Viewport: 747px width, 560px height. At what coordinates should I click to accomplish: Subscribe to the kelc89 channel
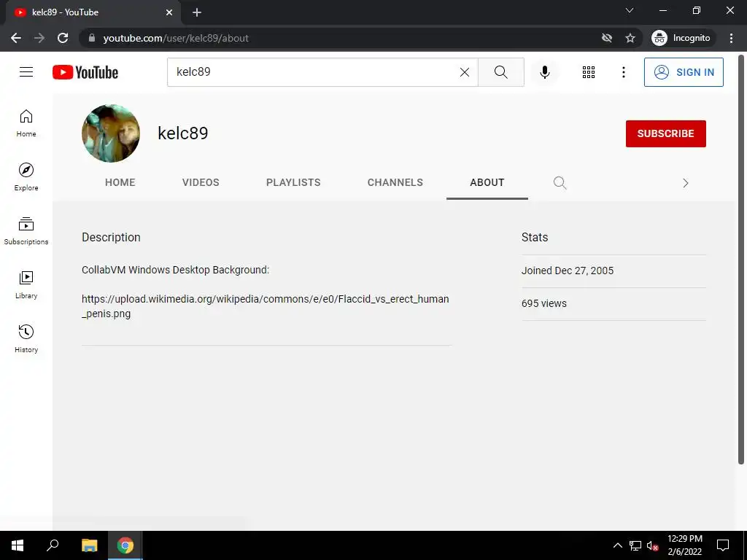pos(665,134)
